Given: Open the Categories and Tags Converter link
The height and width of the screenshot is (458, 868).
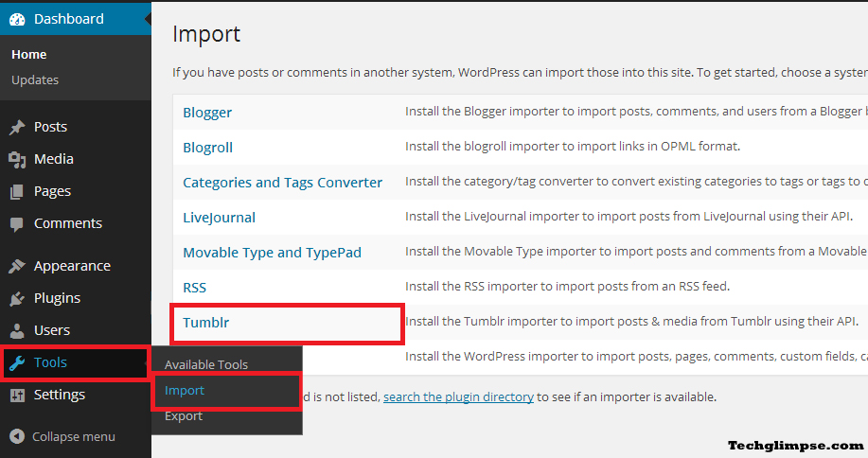Looking at the screenshot, I should [x=282, y=183].
